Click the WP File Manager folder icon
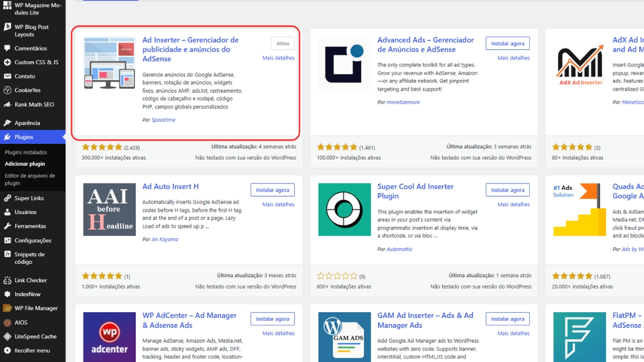The height and width of the screenshot is (362, 644). [7, 308]
